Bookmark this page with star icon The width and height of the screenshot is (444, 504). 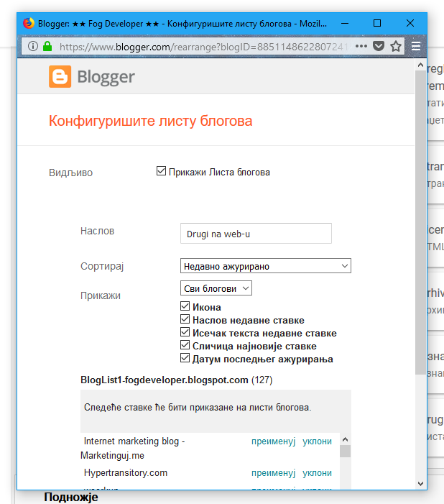coord(396,46)
